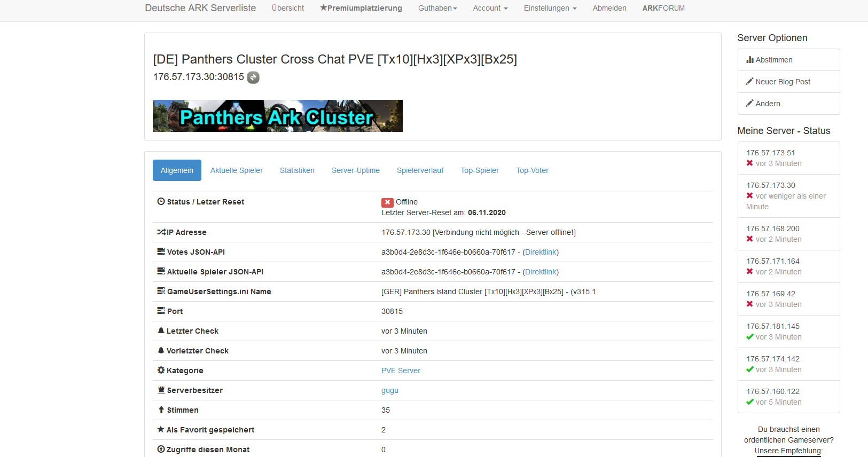
Task: Switch to the Server-Uptime tab
Action: pyautogui.click(x=356, y=170)
